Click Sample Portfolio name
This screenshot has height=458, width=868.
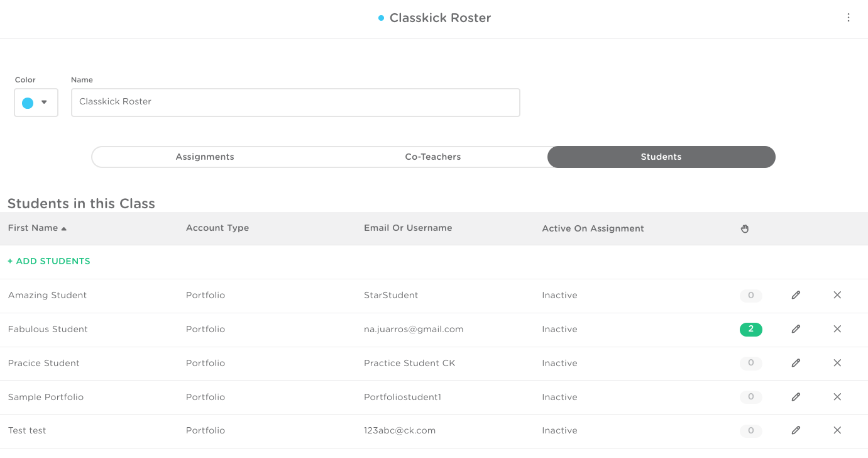[46, 397]
